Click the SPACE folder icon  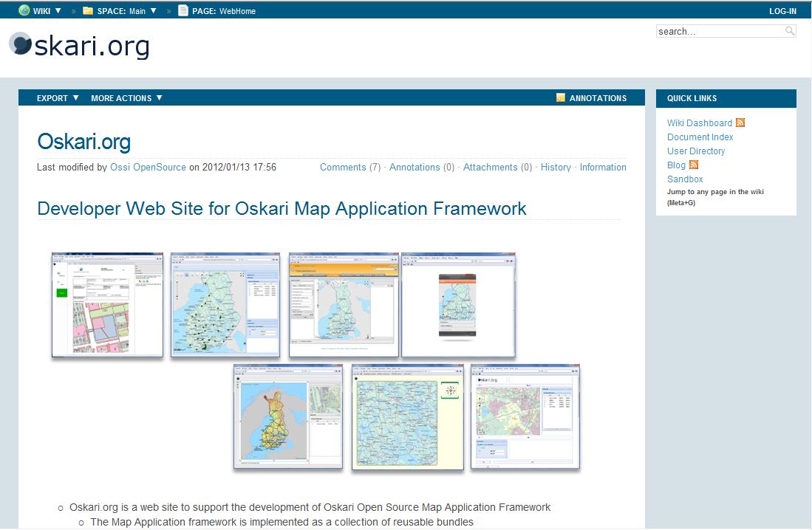pyautogui.click(x=88, y=10)
